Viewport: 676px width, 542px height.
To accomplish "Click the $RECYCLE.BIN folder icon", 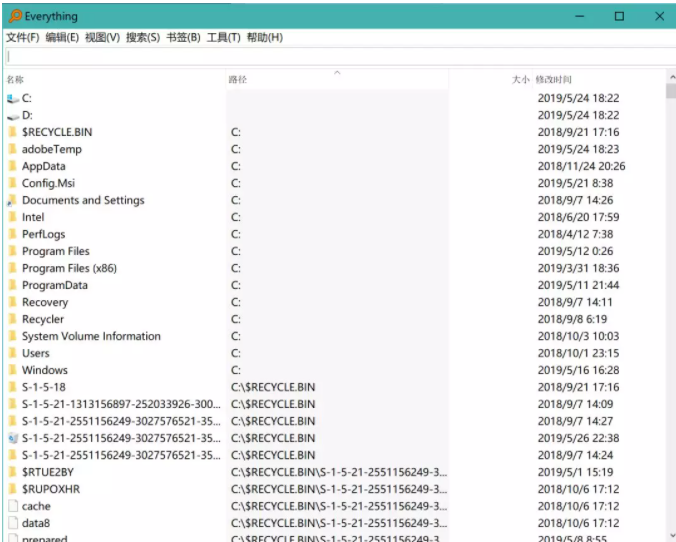I will [x=13, y=132].
